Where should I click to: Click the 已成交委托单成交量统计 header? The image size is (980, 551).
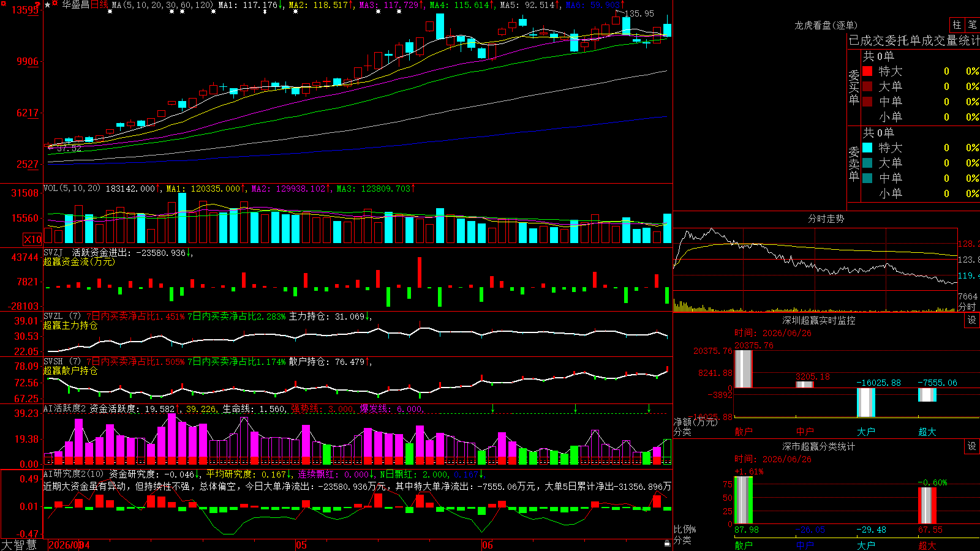coord(914,40)
